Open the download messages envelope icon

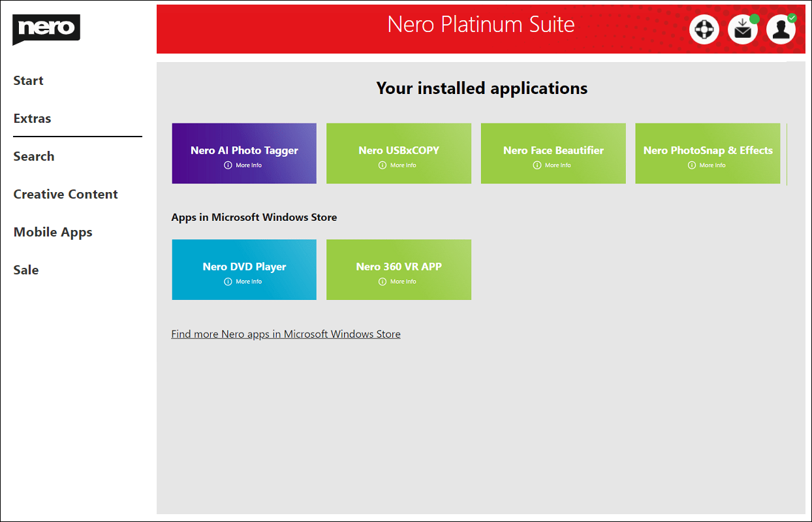tap(742, 30)
